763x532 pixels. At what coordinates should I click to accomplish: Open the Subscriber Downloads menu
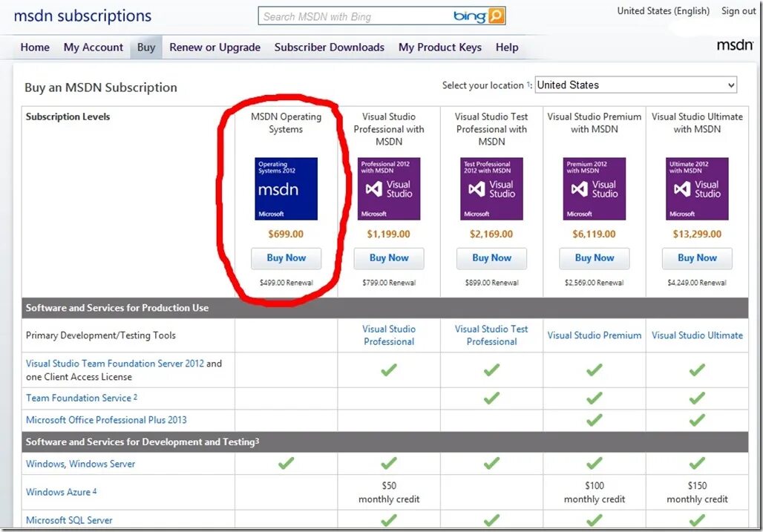[329, 47]
